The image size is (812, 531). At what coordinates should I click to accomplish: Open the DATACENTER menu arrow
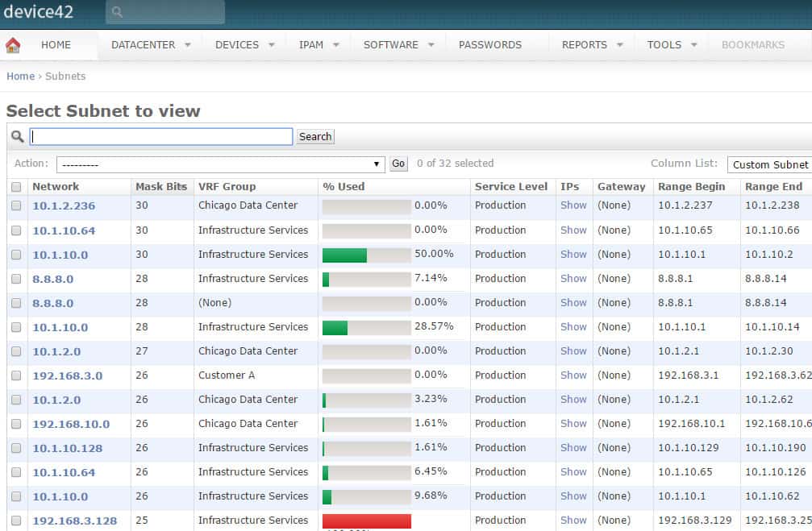188,45
